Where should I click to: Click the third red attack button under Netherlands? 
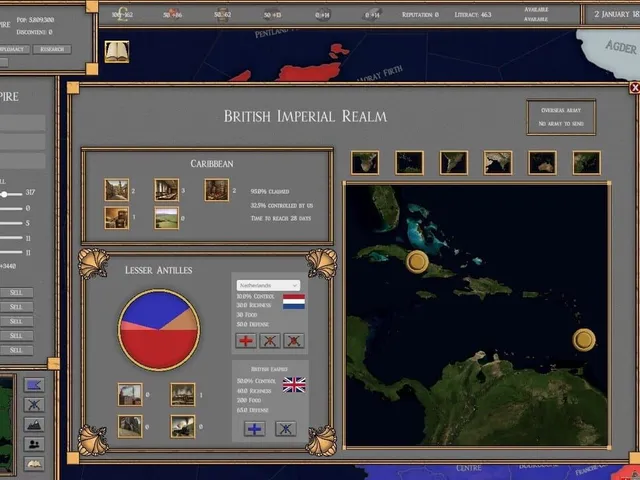click(x=294, y=341)
